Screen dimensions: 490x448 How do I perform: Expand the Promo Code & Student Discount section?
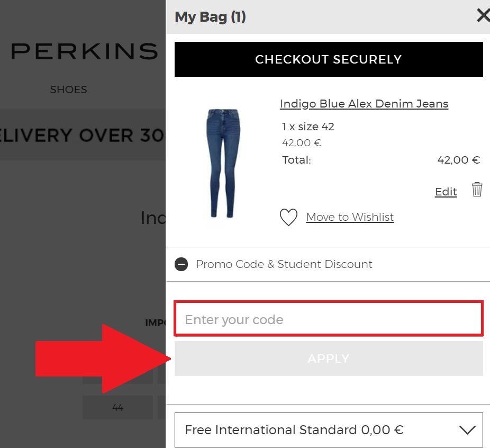[x=284, y=264]
